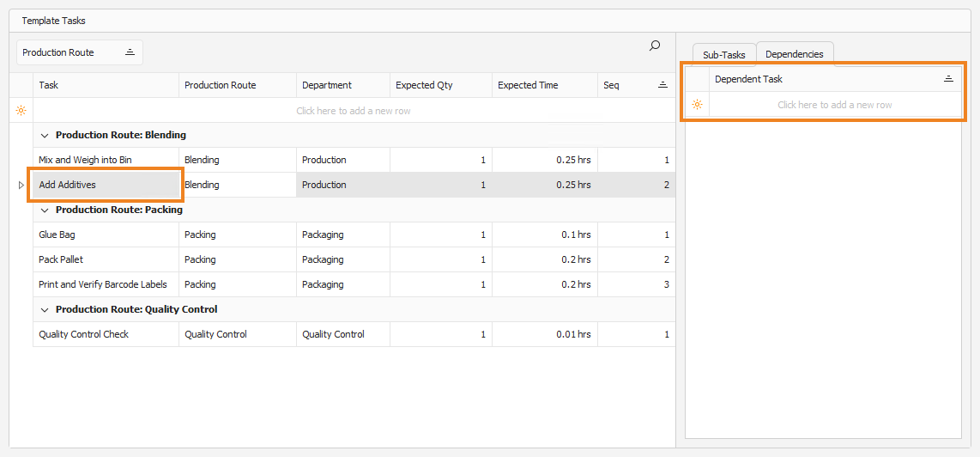The width and height of the screenshot is (980, 457).
Task: Click the Dependent Task column sort indicator
Action: [x=948, y=79]
